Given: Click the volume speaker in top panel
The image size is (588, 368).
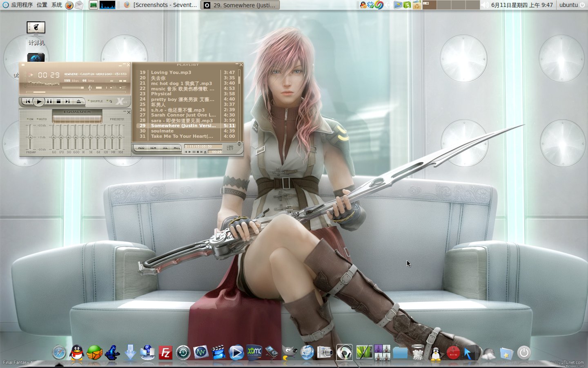Looking at the screenshot, I should click(485, 5).
